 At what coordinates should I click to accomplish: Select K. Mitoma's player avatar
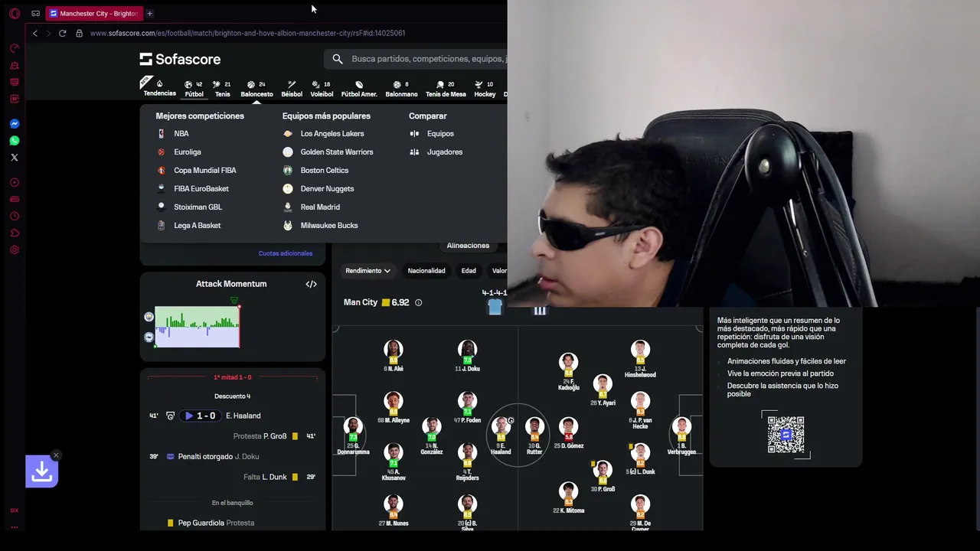tap(568, 493)
